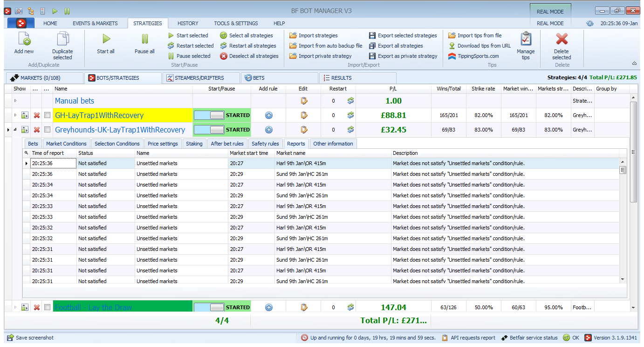Open the Market Conditions sub-tab
The height and width of the screenshot is (347, 644).
coord(66,144)
